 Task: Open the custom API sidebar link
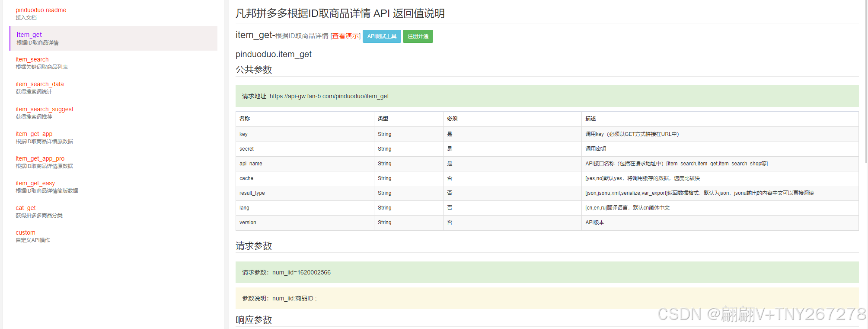26,232
